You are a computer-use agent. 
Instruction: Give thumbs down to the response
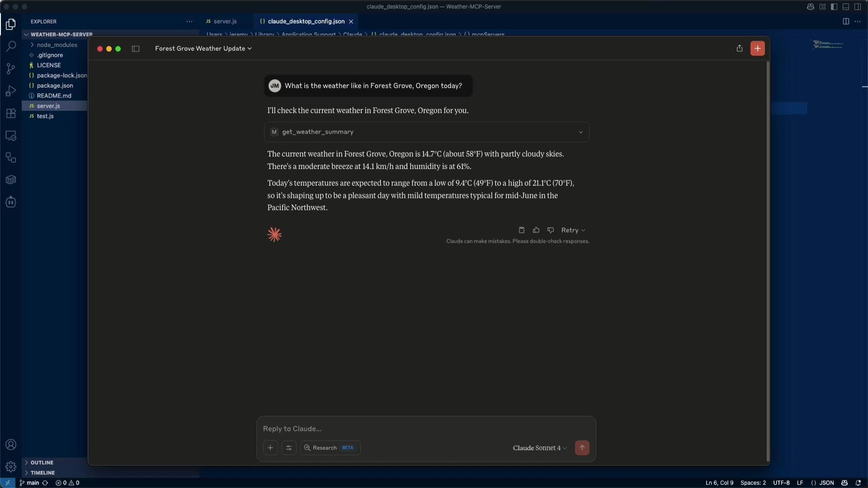point(551,230)
